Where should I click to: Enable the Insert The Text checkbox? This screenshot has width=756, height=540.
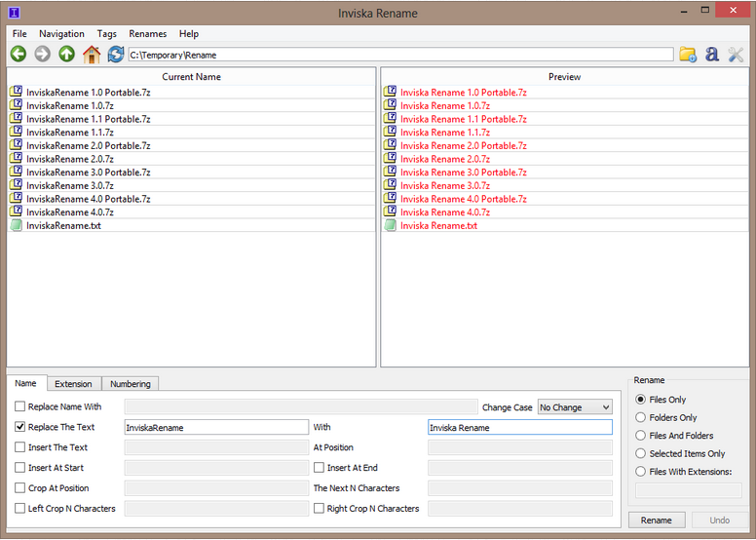point(19,446)
